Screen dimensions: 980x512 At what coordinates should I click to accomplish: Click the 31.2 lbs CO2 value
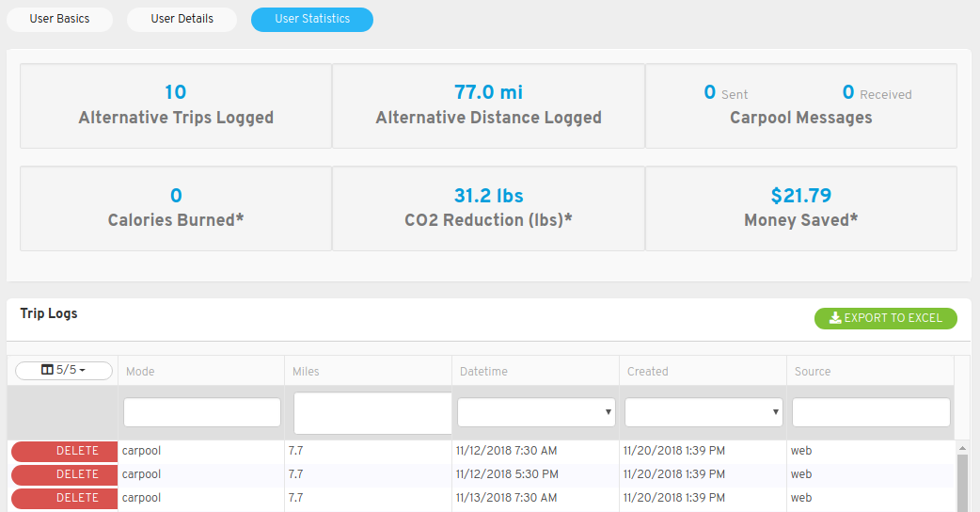(488, 195)
